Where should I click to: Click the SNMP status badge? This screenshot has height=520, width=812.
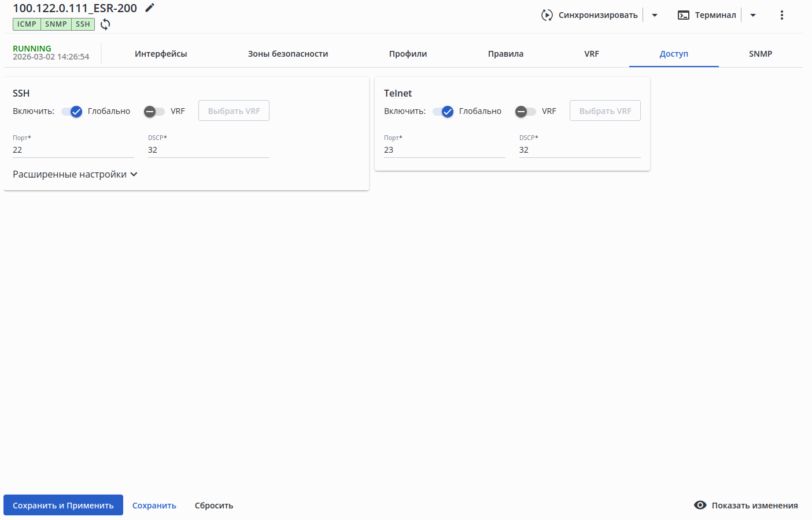coord(56,24)
